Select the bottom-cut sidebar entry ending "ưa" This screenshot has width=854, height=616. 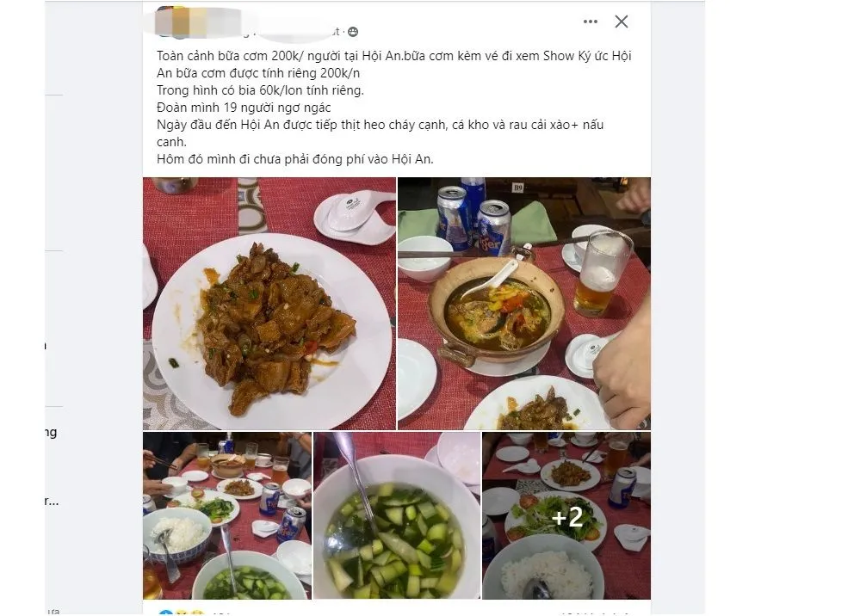pyautogui.click(x=53, y=612)
